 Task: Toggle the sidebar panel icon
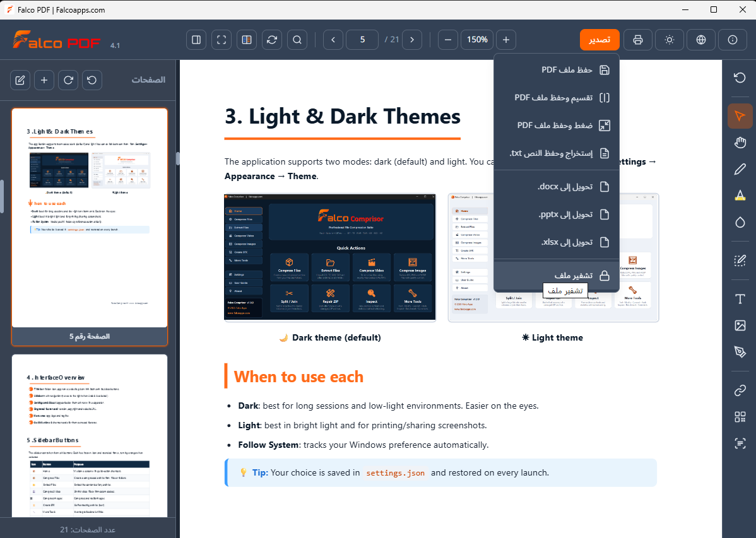click(x=196, y=40)
